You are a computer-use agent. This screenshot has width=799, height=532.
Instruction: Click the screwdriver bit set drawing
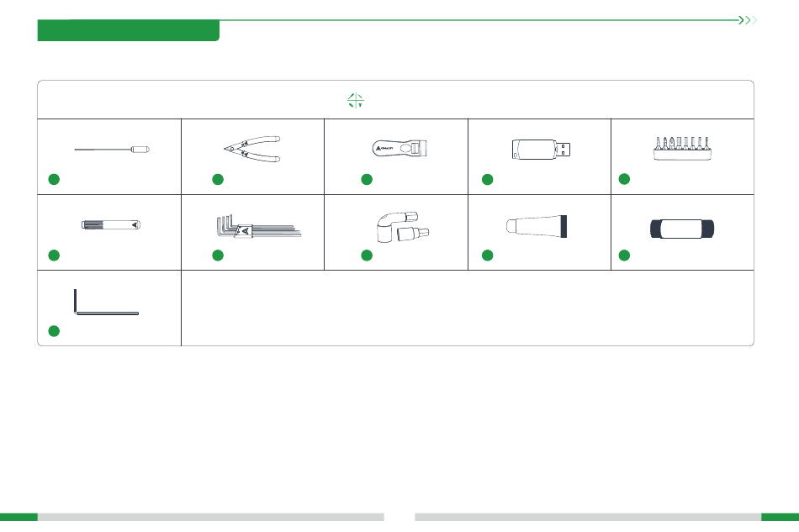tap(682, 148)
